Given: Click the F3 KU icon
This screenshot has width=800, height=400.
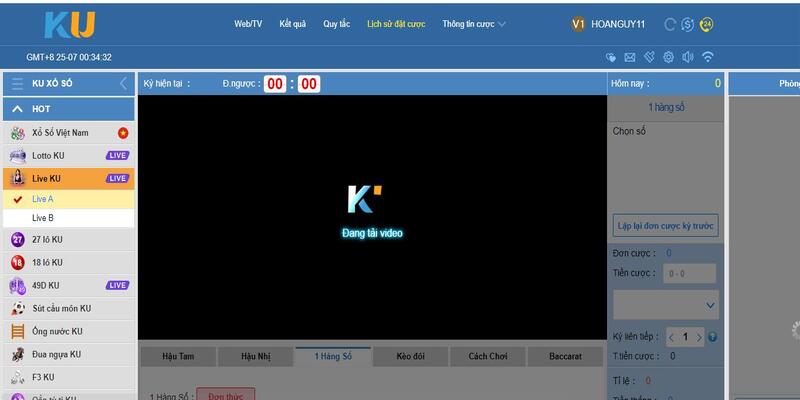Looking at the screenshot, I should (17, 378).
